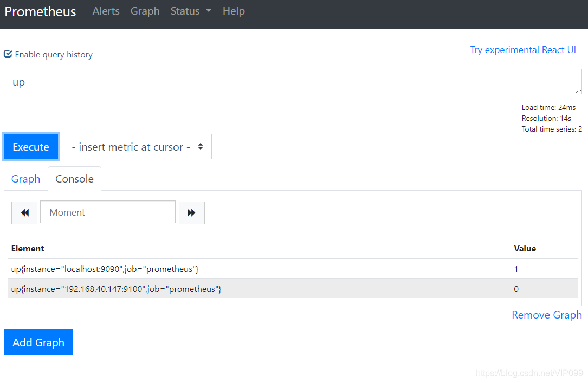Step back in time with the rewind icon
Image resolution: width=588 pixels, height=383 pixels.
(24, 212)
